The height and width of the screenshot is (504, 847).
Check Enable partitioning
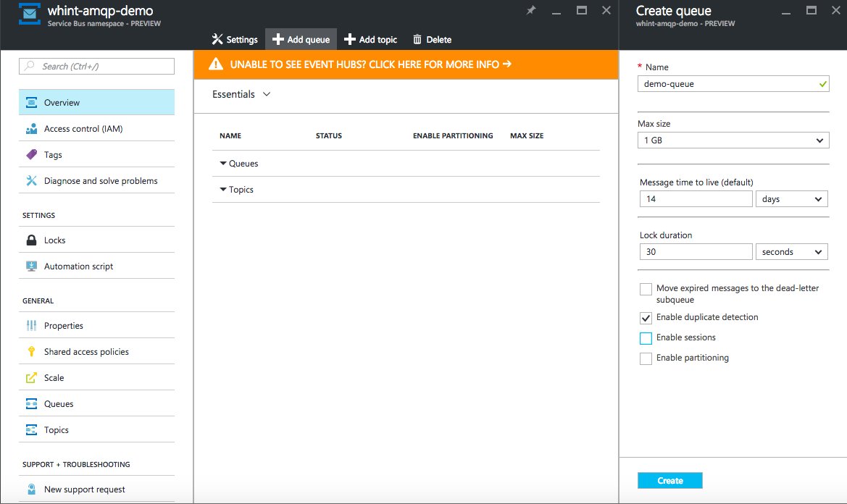[646, 358]
